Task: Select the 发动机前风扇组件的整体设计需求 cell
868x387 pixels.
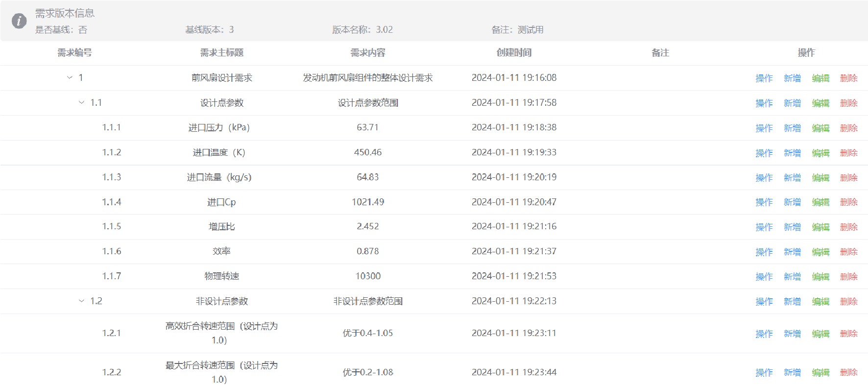Action: tap(368, 78)
